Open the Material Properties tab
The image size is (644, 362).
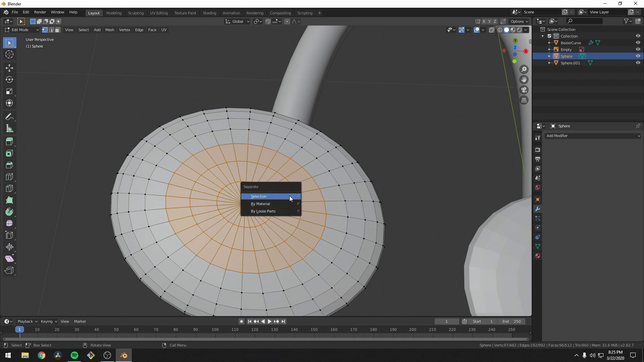[538, 256]
